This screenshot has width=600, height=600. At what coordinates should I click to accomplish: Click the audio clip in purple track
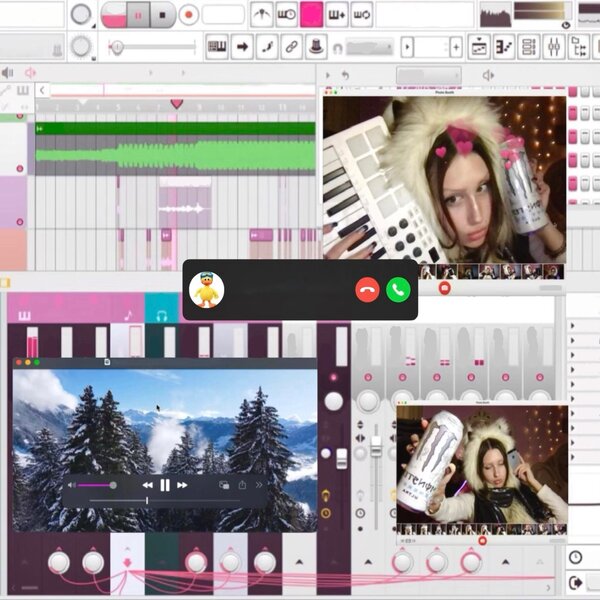[x=183, y=208]
